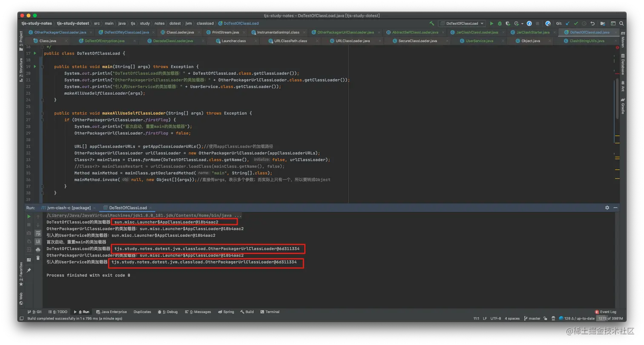This screenshot has height=345, width=644.
Task: Toggle scroll to end in the Run console
Action: point(38,241)
